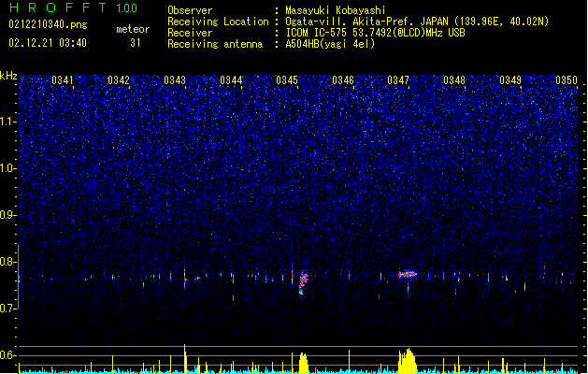Click the date stamp 02.12.21 03:40
The image size is (588, 374).
(48, 43)
